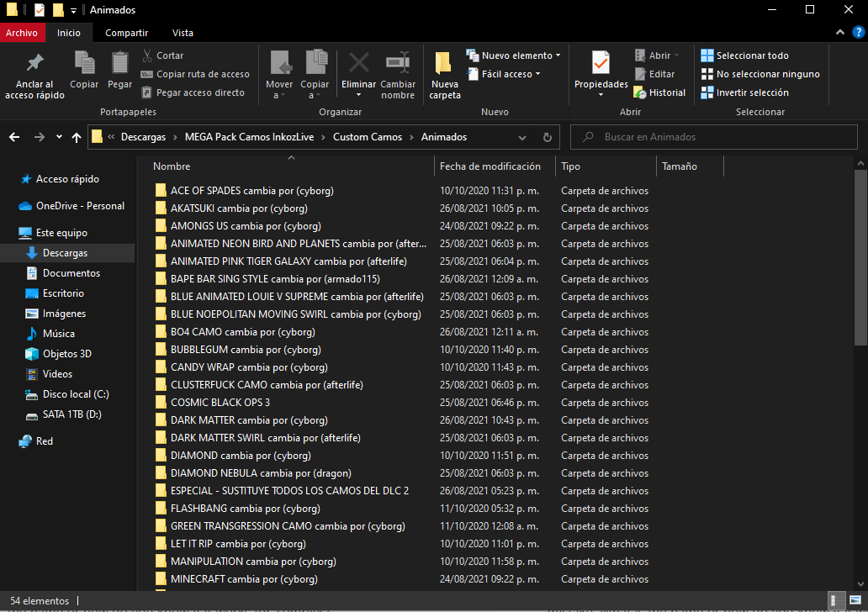Open Documentos in the sidebar
Screen dimensions: 868x612
pos(64,273)
